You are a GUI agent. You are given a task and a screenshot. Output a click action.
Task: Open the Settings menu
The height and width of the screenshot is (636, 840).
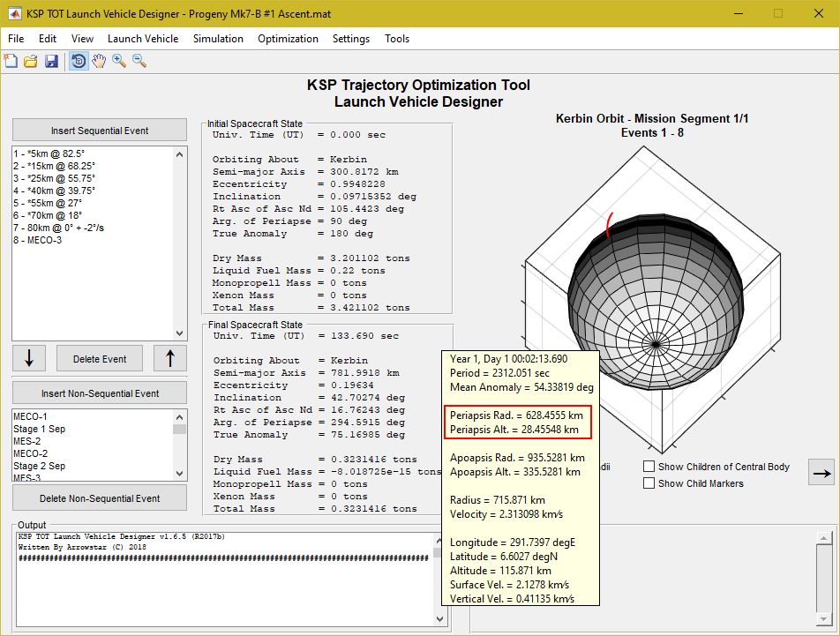coord(351,39)
